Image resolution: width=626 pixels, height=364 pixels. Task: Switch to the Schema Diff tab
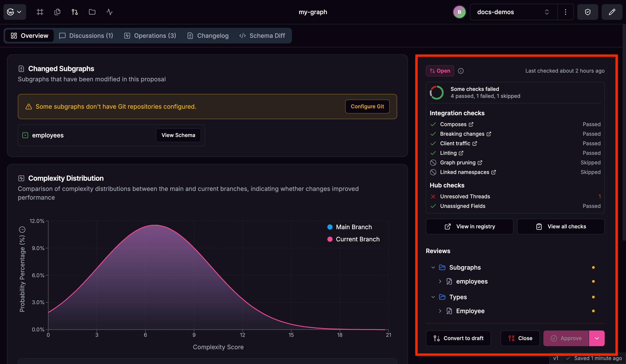(x=262, y=36)
